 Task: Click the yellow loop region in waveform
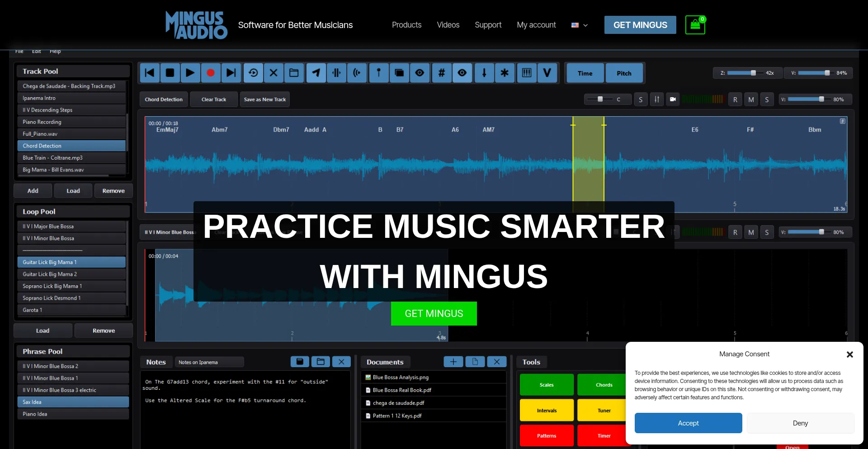click(x=588, y=164)
